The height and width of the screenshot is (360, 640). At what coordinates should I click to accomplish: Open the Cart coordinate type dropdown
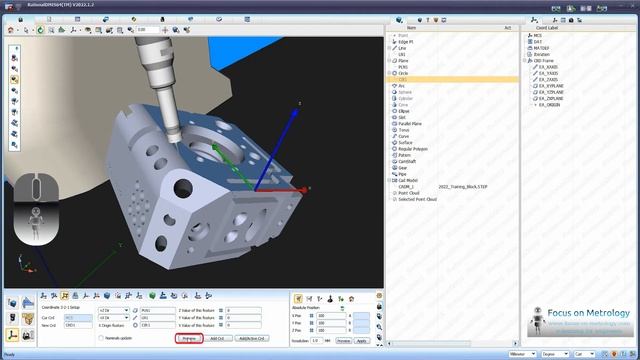click(x=584, y=354)
